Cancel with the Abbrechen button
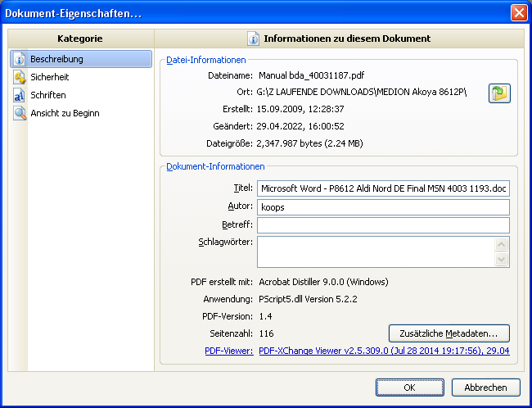 pyautogui.click(x=485, y=388)
